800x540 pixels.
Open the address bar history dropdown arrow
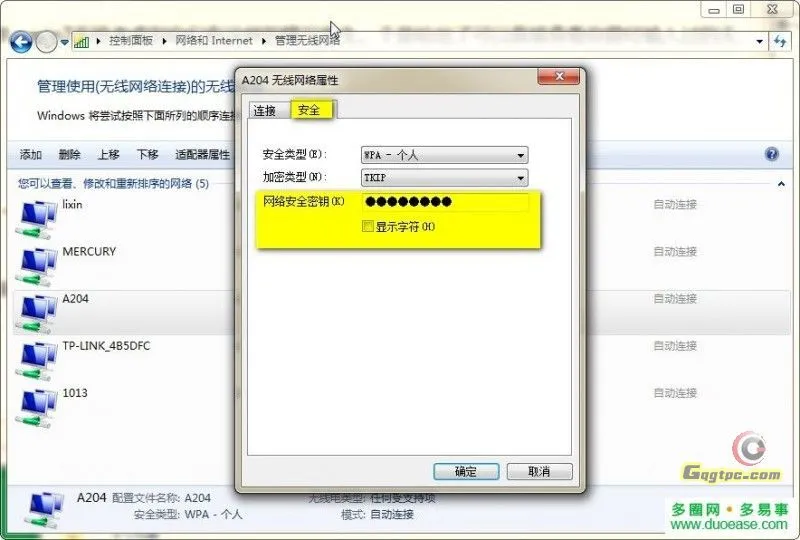tap(759, 41)
